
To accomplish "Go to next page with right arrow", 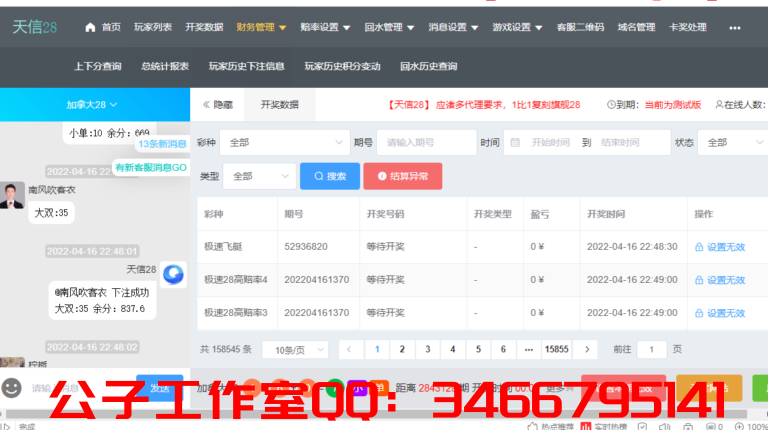I will 587,349.
